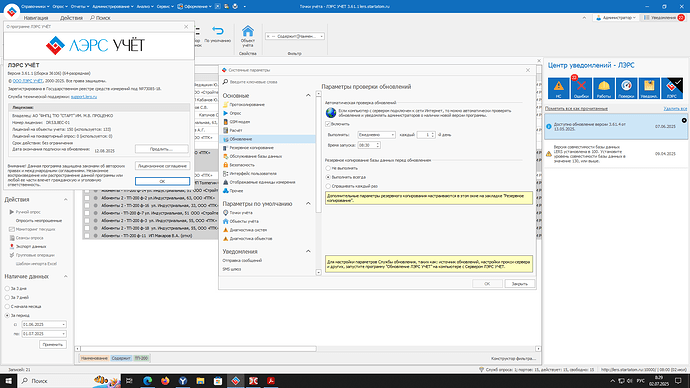Open Резервное копирование settings section

coord(251,148)
